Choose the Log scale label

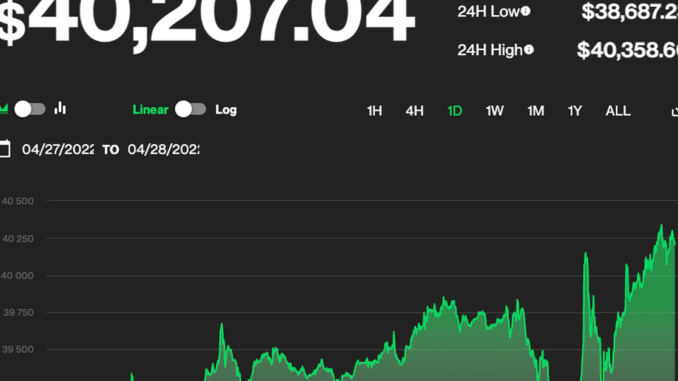[226, 110]
